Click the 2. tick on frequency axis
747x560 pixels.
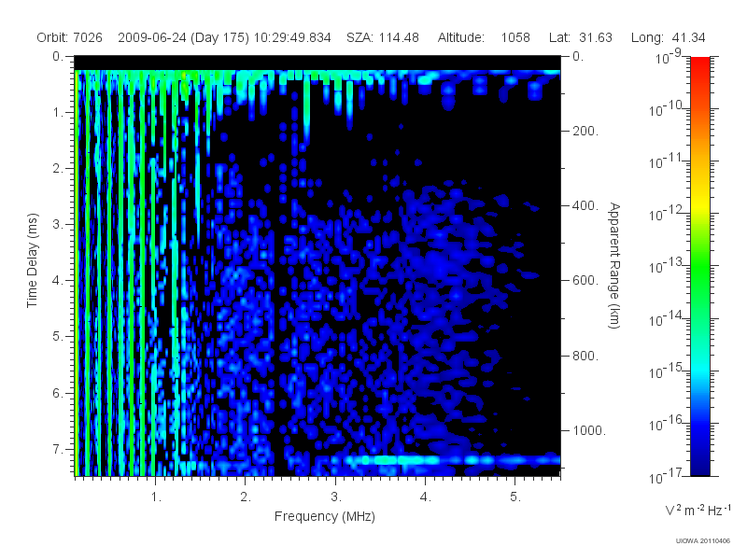(x=246, y=497)
